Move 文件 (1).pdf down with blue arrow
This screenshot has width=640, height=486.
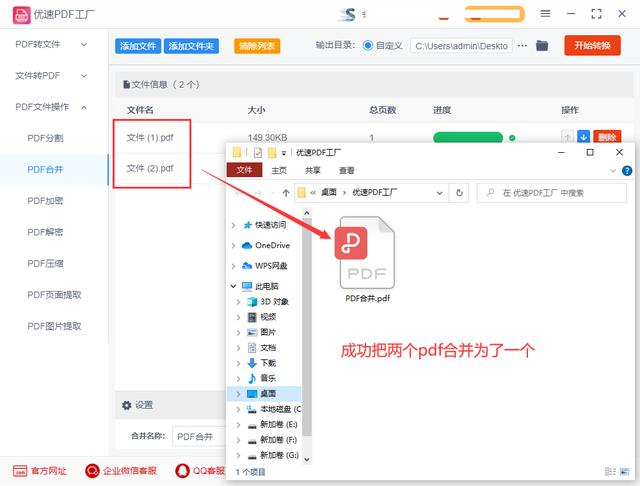coord(583,137)
